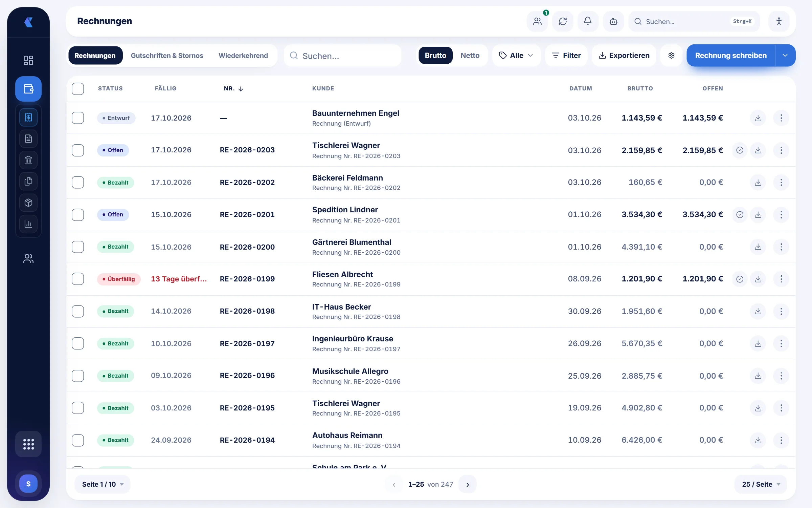Select the Bauunternehmen Engel draft row checkbox
This screenshot has height=508, width=812.
click(78, 118)
